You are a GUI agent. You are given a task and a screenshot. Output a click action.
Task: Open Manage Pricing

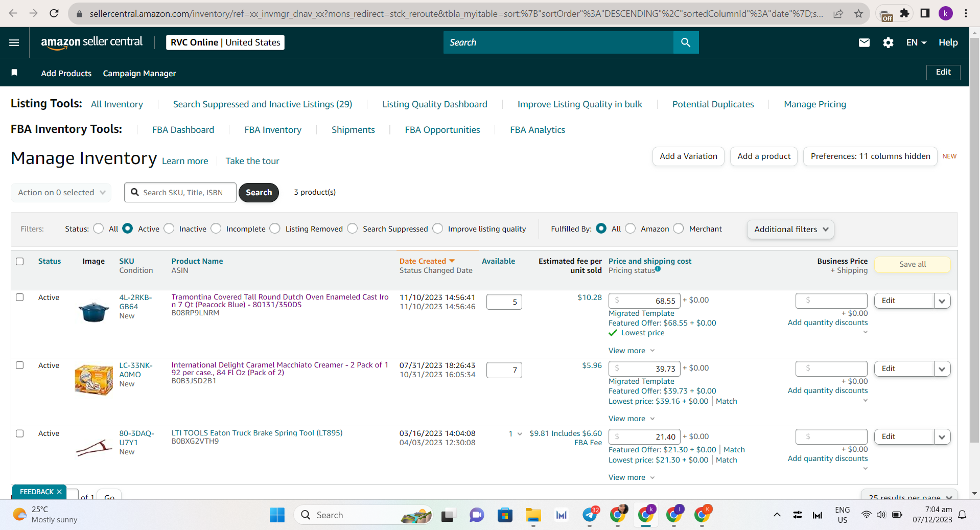coord(815,104)
